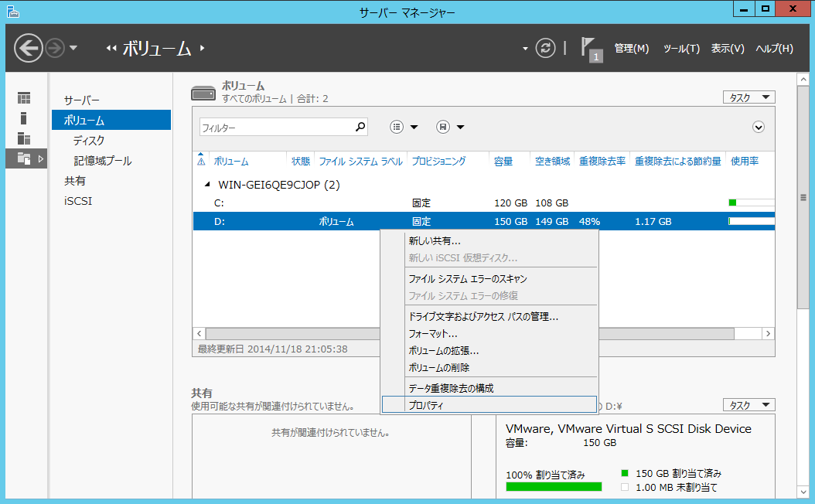815x504 pixels.
Task: Go to ディスク in left navigation
Action: [89, 141]
